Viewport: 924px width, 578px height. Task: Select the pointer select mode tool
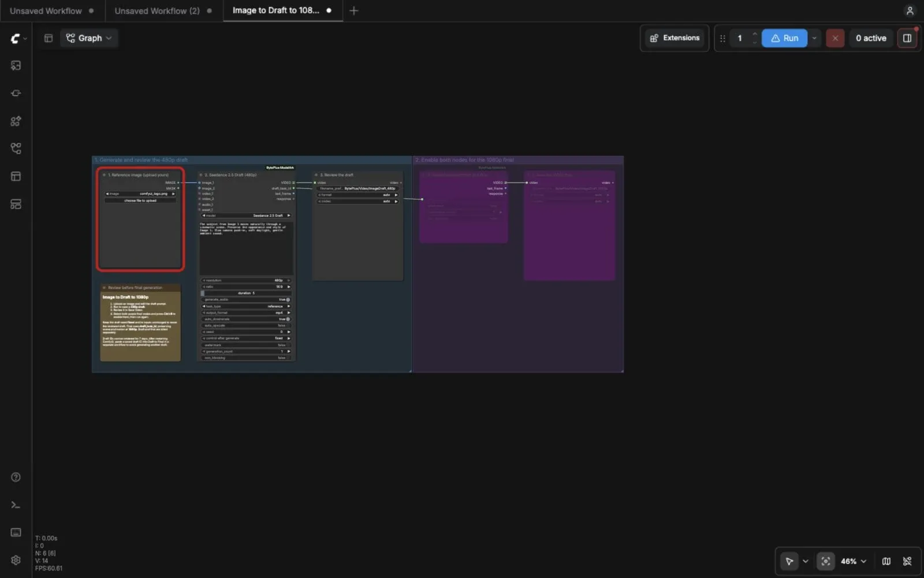(x=789, y=561)
